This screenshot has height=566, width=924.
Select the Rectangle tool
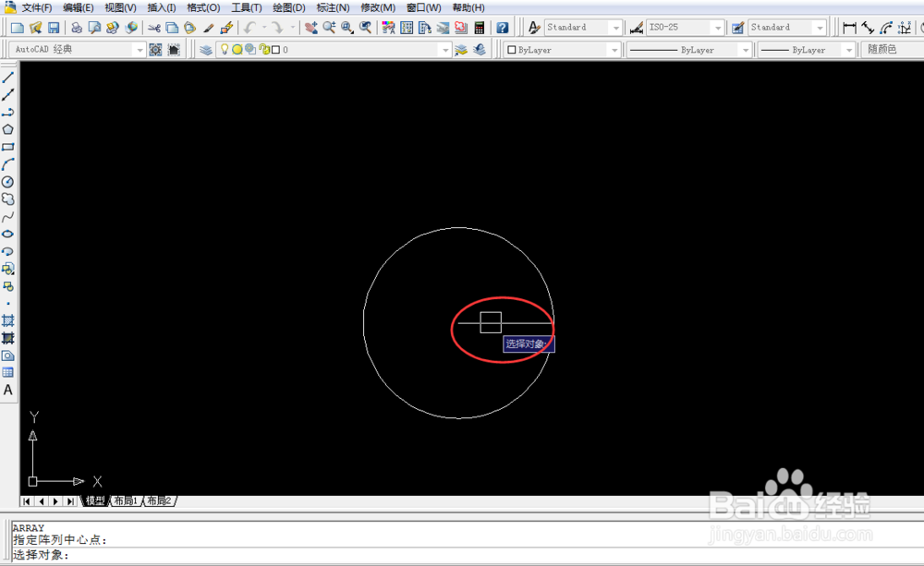(7, 147)
